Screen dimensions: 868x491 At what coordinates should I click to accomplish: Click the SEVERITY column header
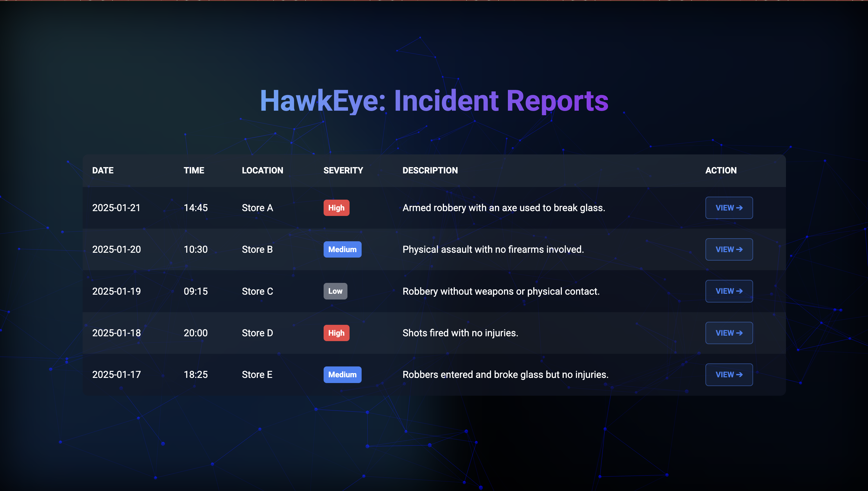coord(343,170)
